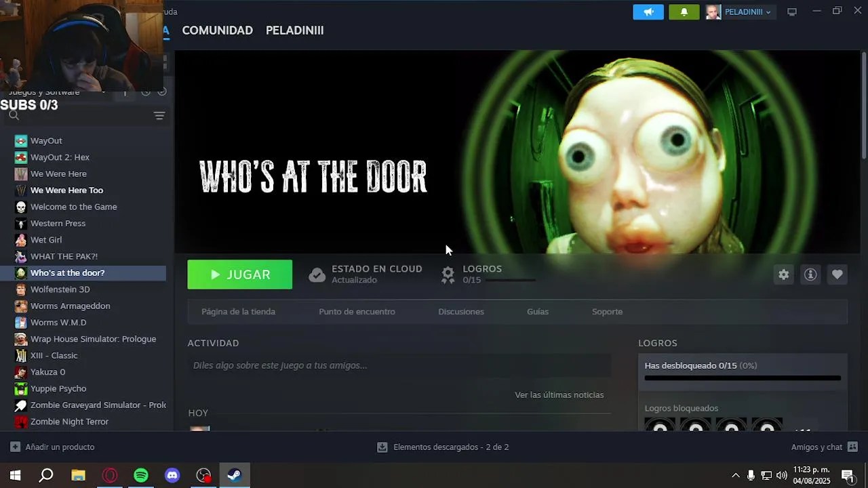
Task: Open File Explorer from taskbar
Action: point(78,476)
